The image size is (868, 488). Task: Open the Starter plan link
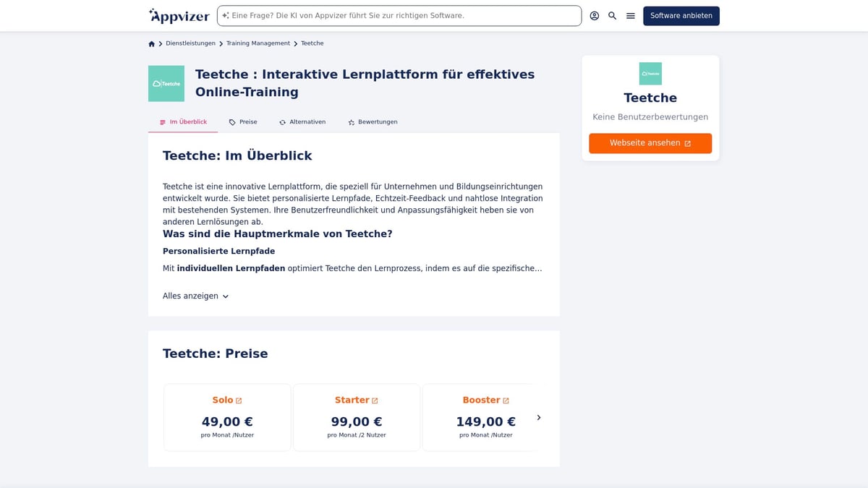[x=357, y=400]
